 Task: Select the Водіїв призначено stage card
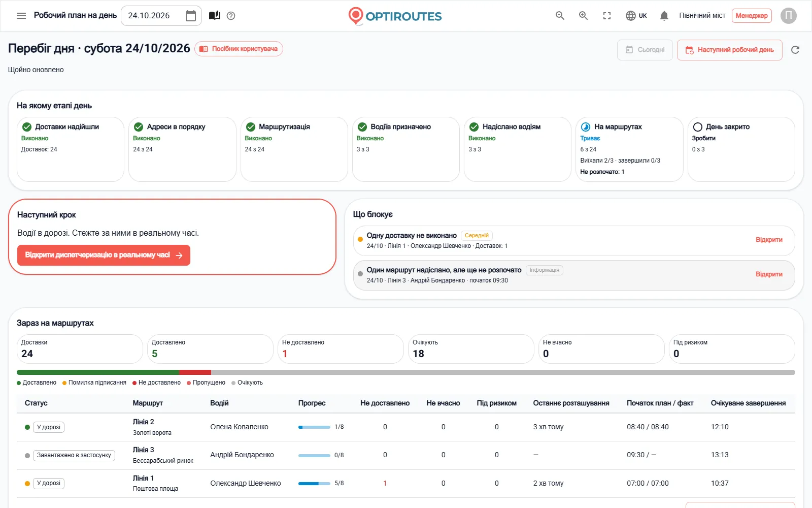point(406,149)
